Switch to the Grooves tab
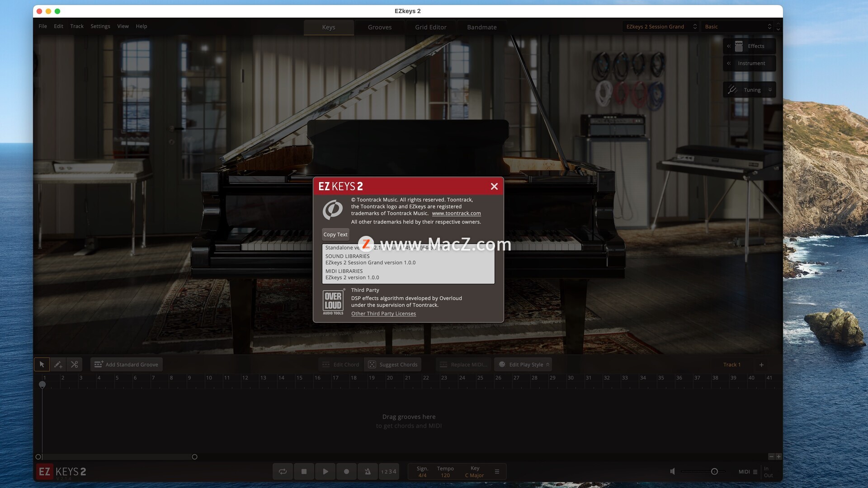The width and height of the screenshot is (868, 488). [x=379, y=27]
